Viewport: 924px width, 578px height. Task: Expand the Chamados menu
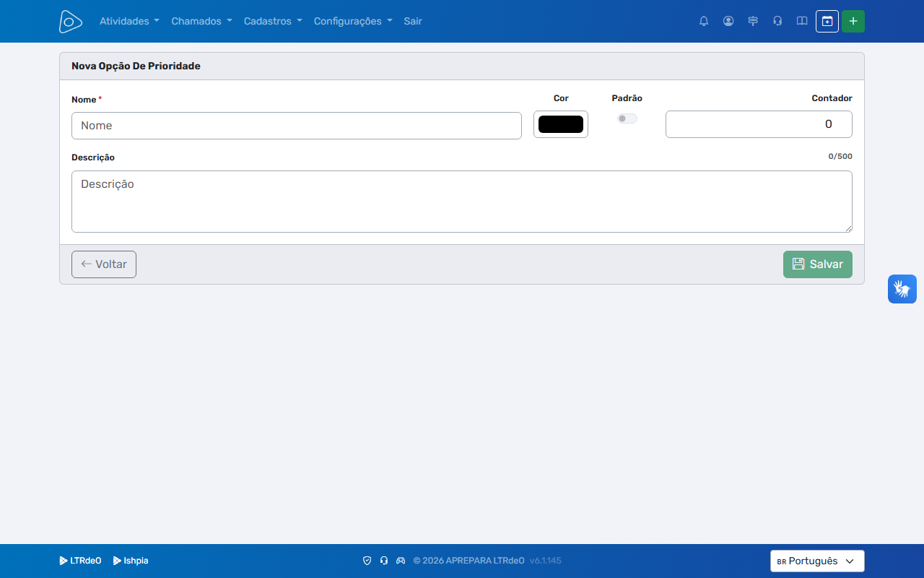click(201, 21)
